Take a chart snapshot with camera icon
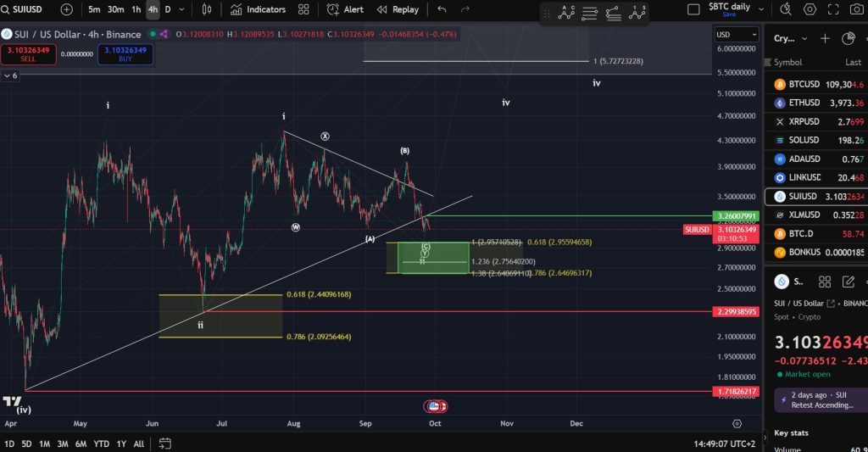The width and height of the screenshot is (868, 452). (857, 9)
